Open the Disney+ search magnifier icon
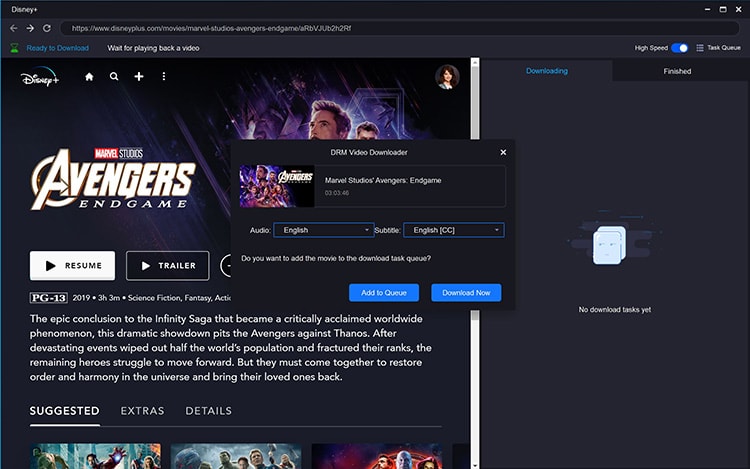The width and height of the screenshot is (750, 469). click(x=114, y=76)
